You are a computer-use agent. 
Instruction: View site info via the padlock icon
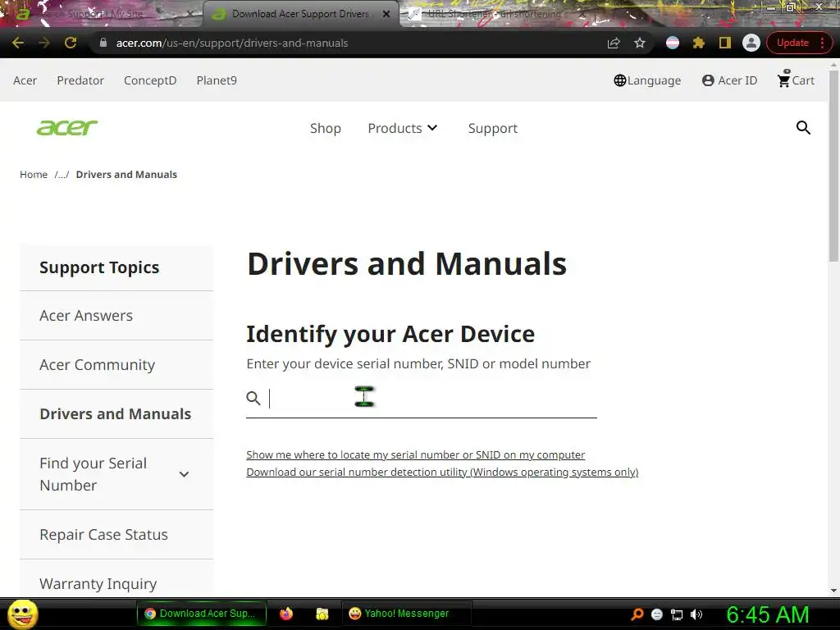[103, 43]
